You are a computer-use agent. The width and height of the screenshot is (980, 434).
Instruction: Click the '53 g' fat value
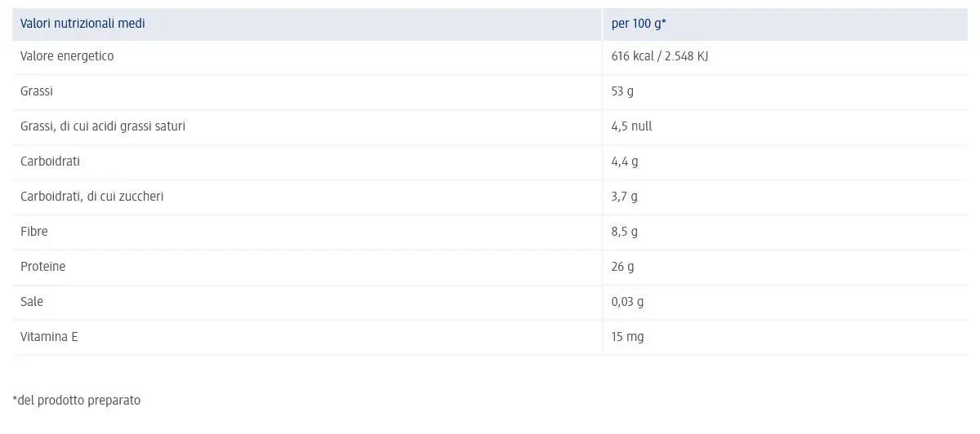622,91
